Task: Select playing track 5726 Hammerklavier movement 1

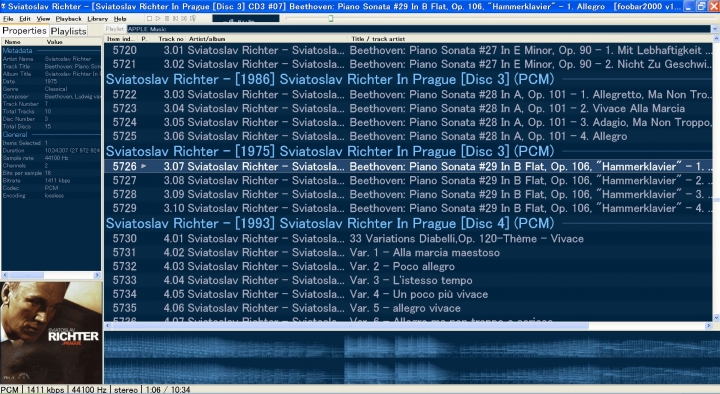Action: click(x=408, y=166)
